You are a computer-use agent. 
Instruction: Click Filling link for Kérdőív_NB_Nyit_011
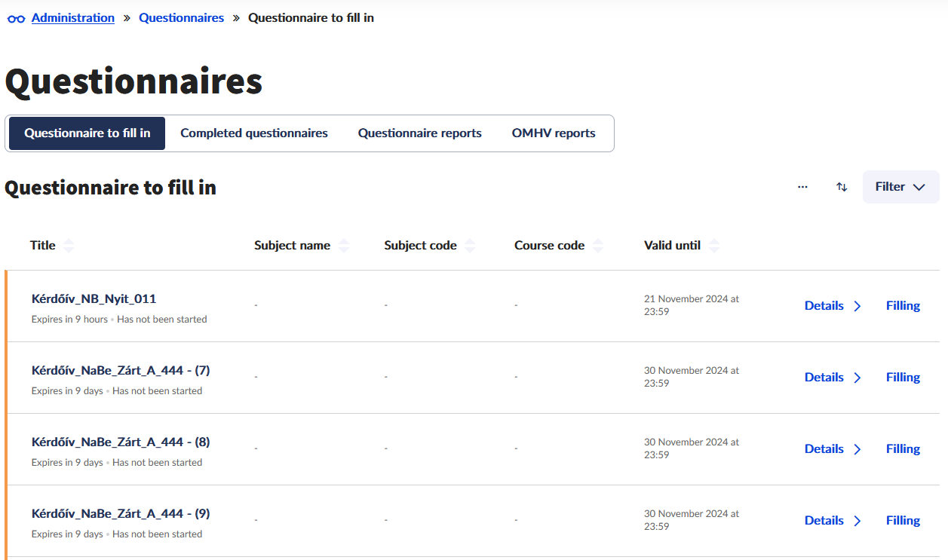[903, 306]
